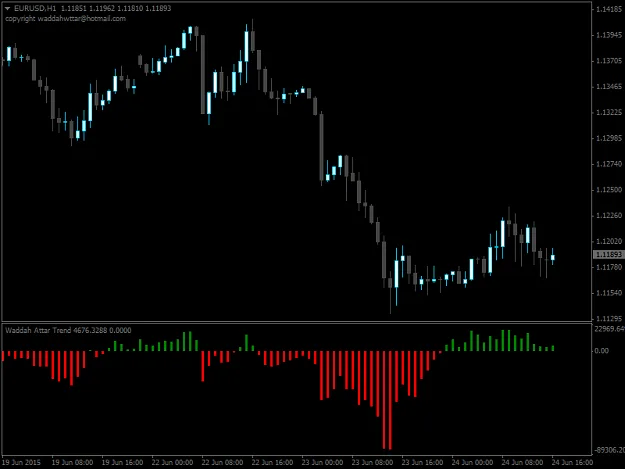Select the EURUSD,H1 chart title text
This screenshot has width=625, height=469.
pos(35,8)
